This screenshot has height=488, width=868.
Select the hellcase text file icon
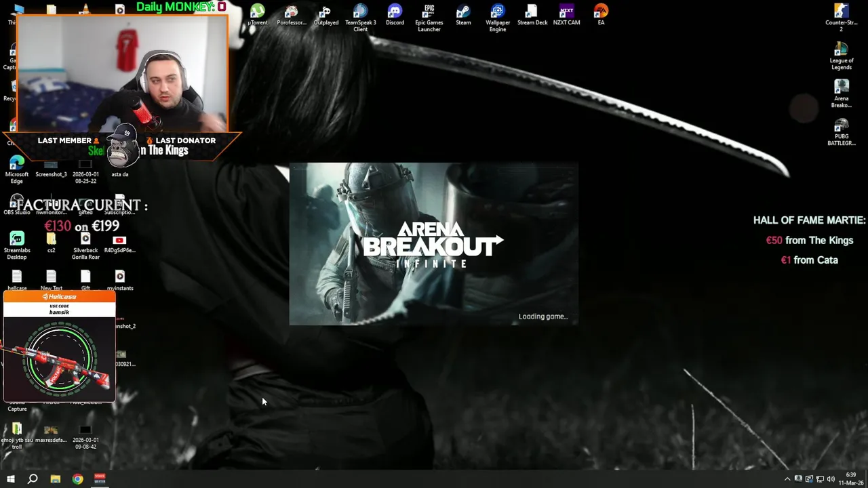point(17,281)
